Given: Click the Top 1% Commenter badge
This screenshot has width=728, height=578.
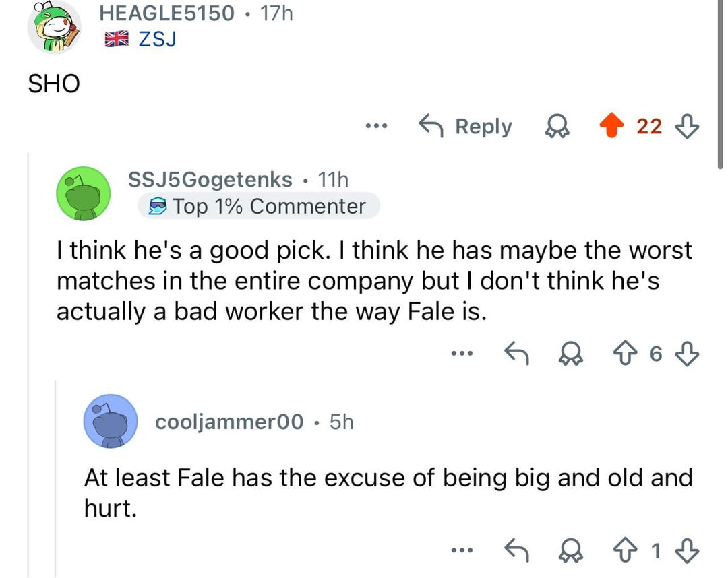Looking at the screenshot, I should (259, 206).
